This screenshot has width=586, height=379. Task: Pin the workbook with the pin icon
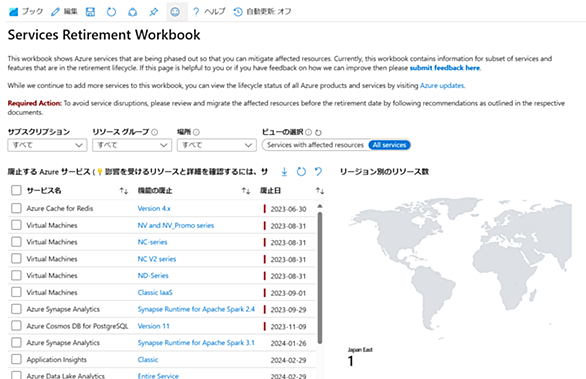click(153, 12)
